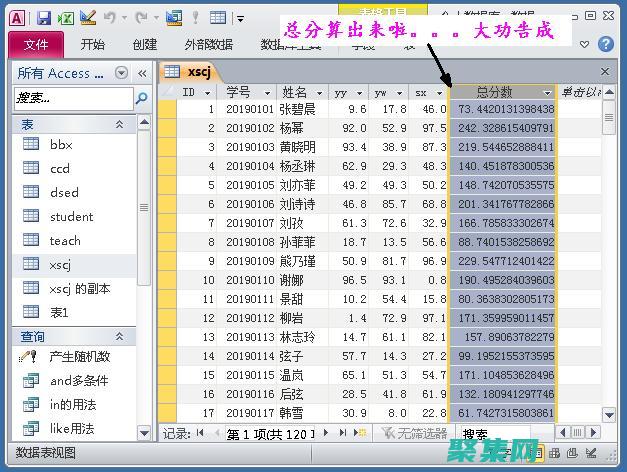Open the Help question mark icon
The height and width of the screenshot is (472, 627).
pos(606,45)
